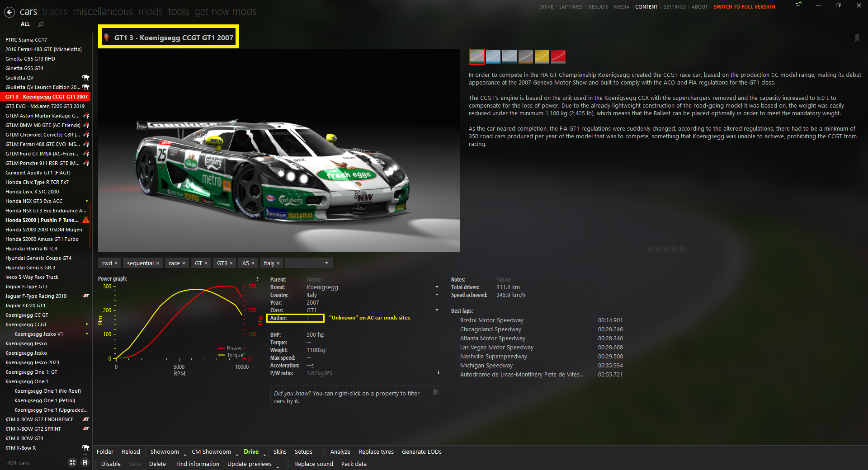Click the Koenigsegg brand badge beside the title

[x=107, y=38]
